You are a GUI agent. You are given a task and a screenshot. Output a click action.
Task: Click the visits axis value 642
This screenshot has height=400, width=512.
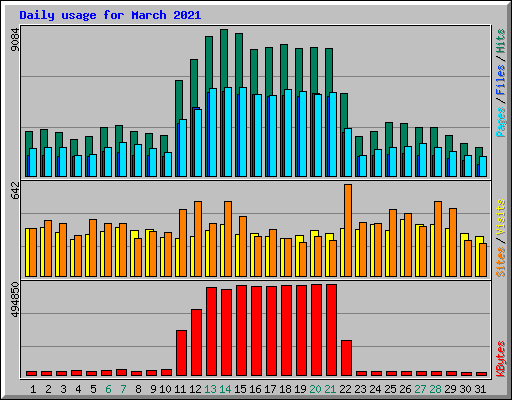click(15, 190)
